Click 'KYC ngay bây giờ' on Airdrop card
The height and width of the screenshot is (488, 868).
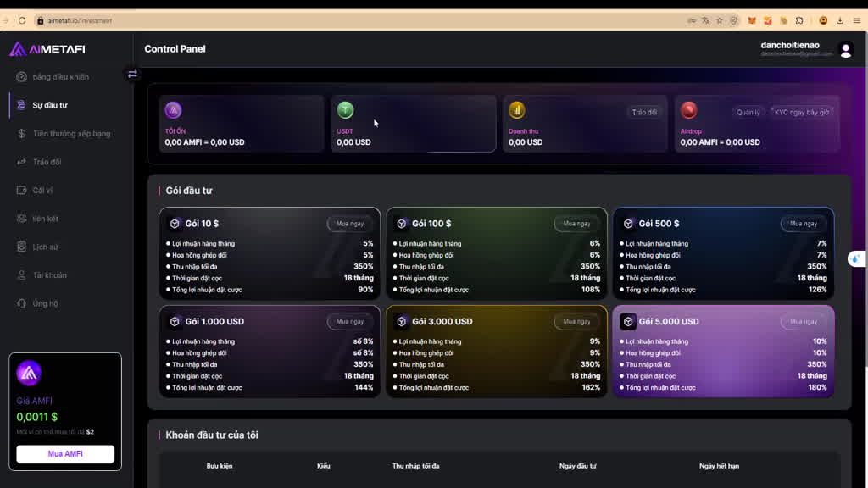(x=801, y=112)
